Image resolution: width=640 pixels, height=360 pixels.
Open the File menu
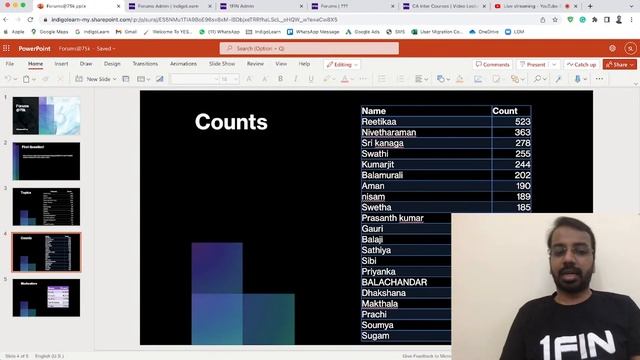[10, 64]
